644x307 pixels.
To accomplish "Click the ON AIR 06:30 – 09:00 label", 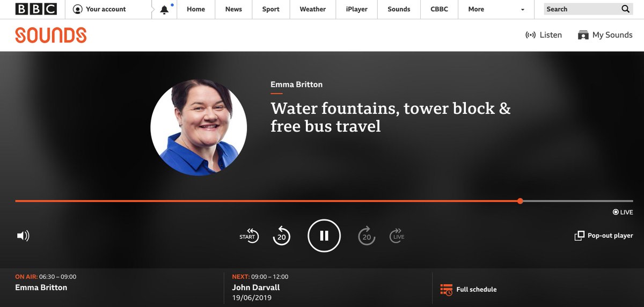I will click(x=46, y=277).
